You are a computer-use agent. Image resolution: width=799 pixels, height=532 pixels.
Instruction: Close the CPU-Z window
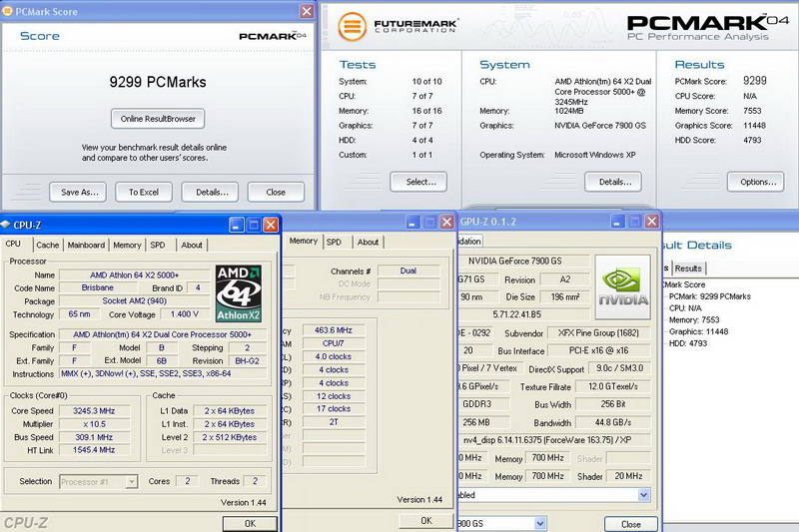pos(271,225)
